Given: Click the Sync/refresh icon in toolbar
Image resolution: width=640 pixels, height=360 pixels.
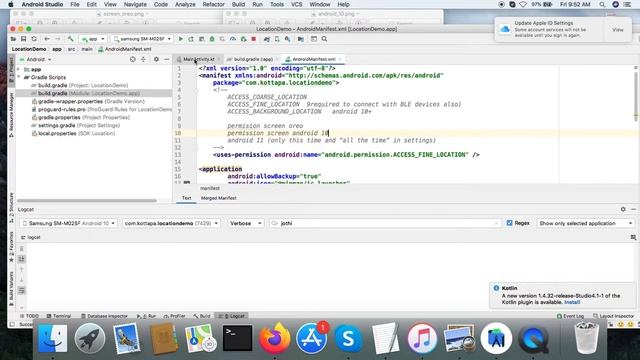Looking at the screenshot, I should pos(34,39).
